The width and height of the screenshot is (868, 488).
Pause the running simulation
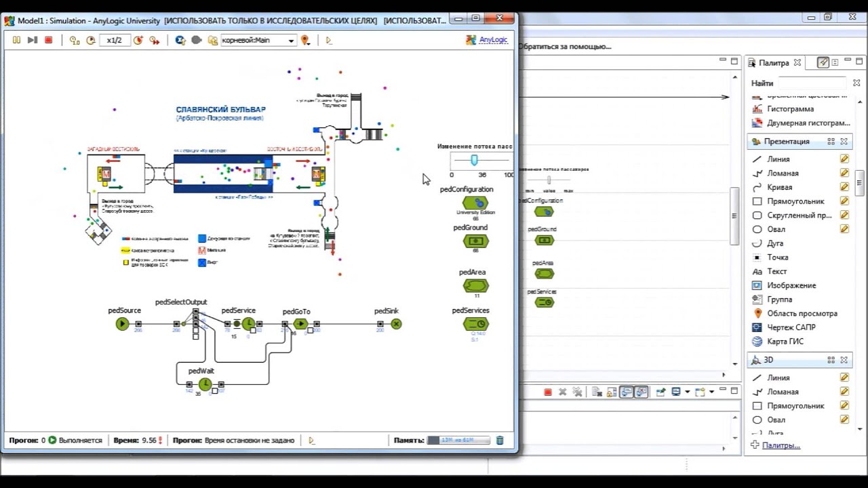pyautogui.click(x=16, y=41)
